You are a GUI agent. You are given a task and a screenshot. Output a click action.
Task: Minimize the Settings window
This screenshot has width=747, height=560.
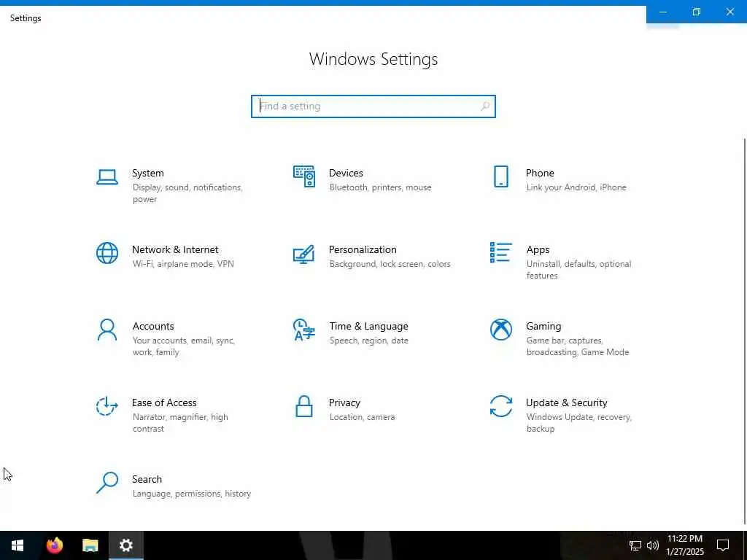(x=662, y=12)
